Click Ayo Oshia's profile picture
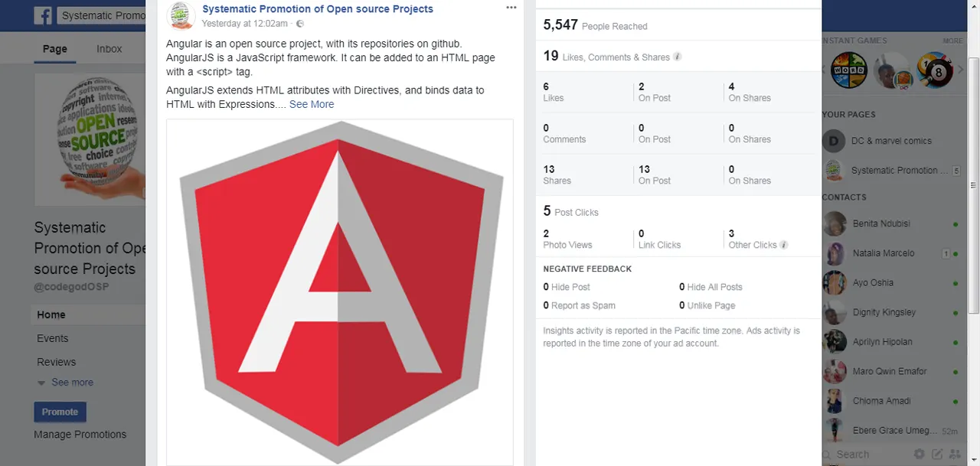This screenshot has width=980, height=466. pos(834,282)
